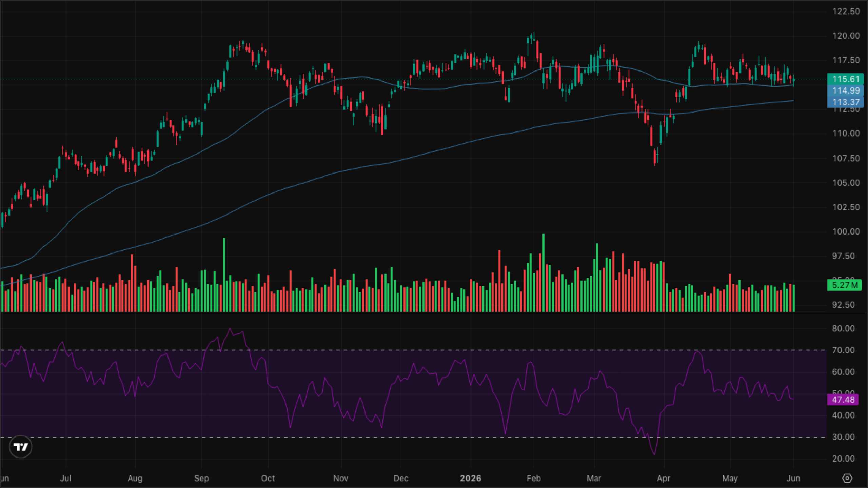This screenshot has width=868, height=488.
Task: Select the Apr label on time axis
Action: (x=664, y=478)
